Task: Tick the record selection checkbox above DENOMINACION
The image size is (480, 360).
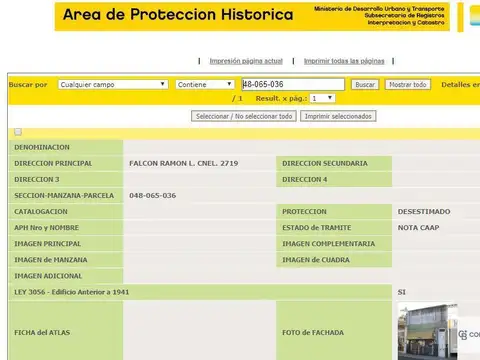Action: coord(18,132)
